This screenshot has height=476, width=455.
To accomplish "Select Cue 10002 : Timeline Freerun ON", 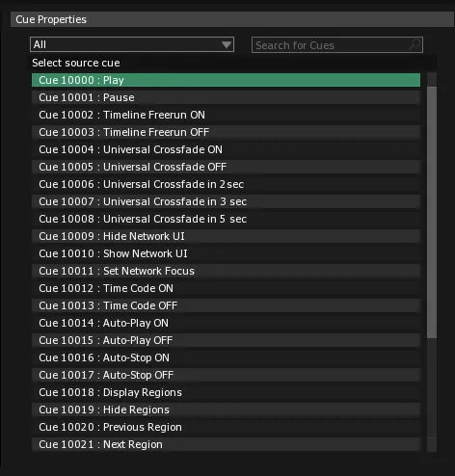I will pyautogui.click(x=226, y=115).
